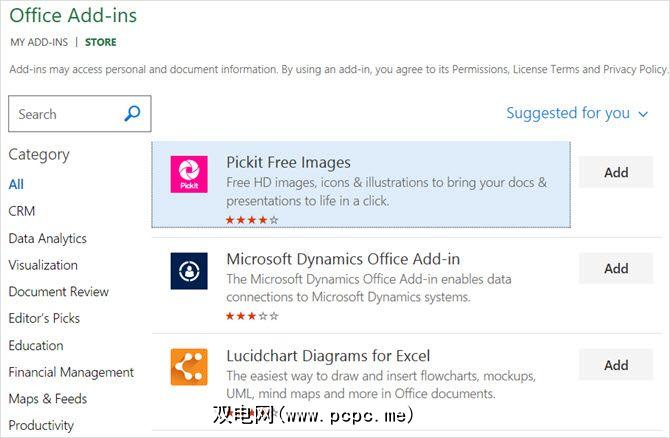Click Pickit's star rating
Screen dimensions: 670x438
tap(252, 219)
